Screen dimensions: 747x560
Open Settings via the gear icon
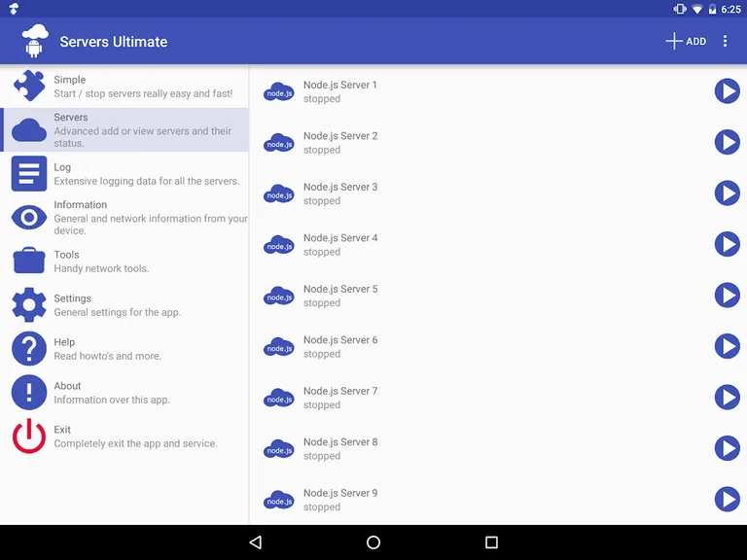[x=29, y=304]
